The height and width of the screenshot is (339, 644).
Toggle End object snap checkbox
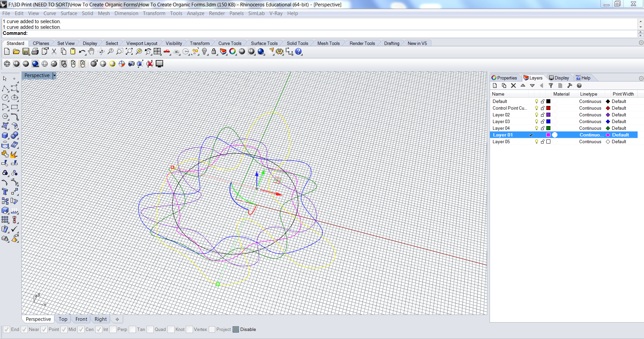click(x=6, y=329)
